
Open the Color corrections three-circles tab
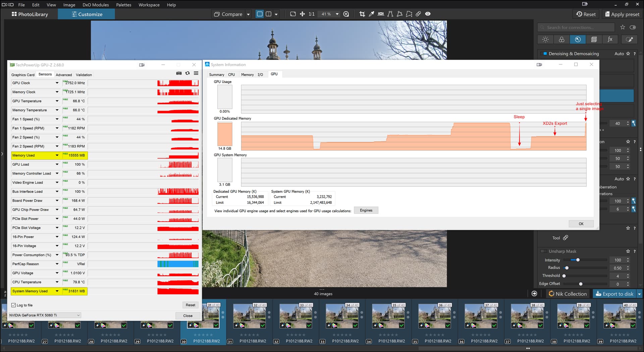pyautogui.click(x=561, y=40)
